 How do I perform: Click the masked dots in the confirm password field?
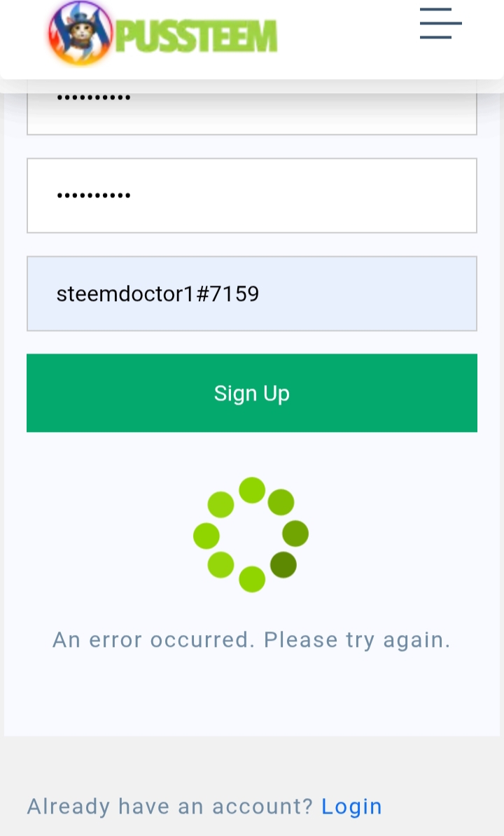94,195
